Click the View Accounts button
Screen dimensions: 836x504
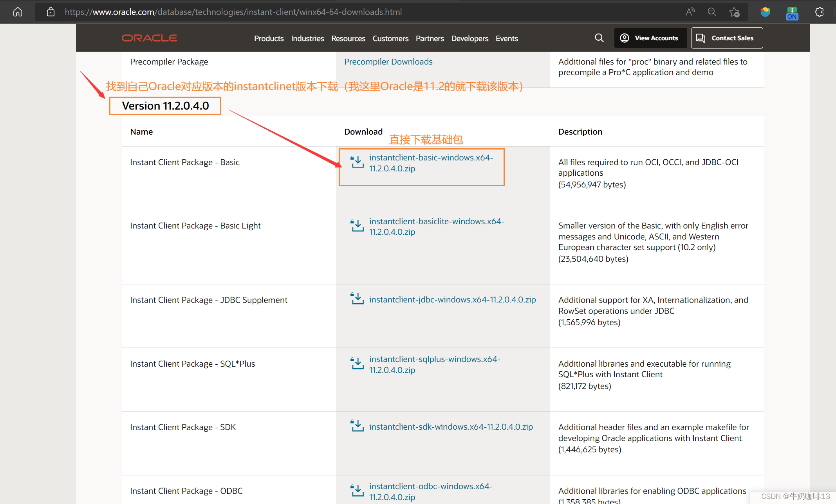pos(650,38)
